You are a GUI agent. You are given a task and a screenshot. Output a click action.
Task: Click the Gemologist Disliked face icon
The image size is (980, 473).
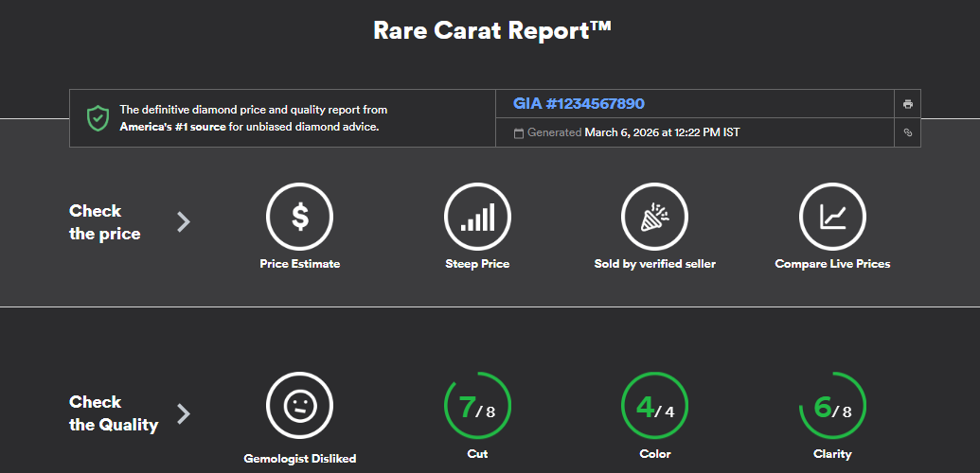tap(300, 406)
